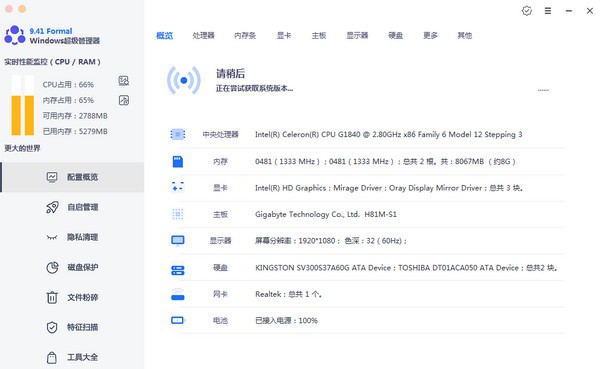Screen dimensions: 600x369
Task: Click the icon next to 内存占用 65%
Action: tap(124, 100)
